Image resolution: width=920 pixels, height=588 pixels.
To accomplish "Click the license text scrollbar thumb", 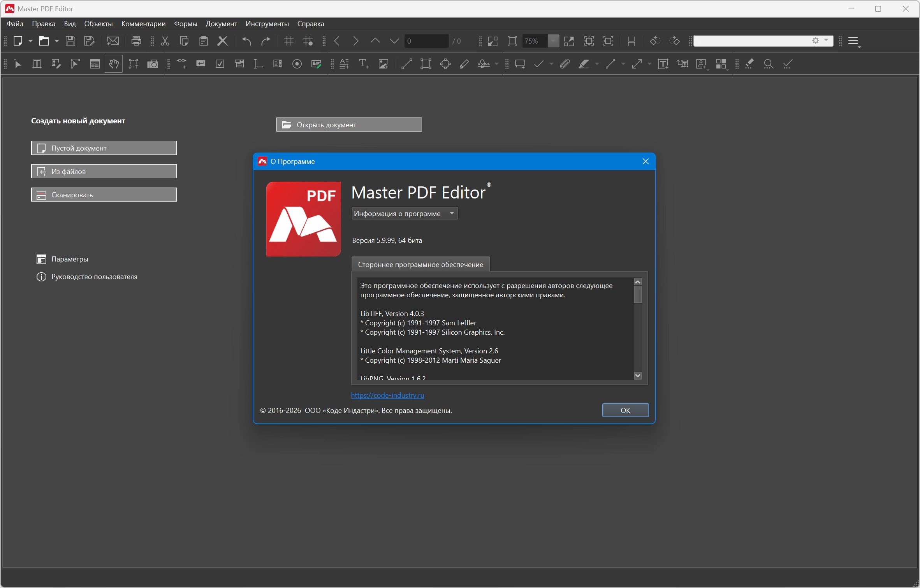I will click(x=638, y=294).
